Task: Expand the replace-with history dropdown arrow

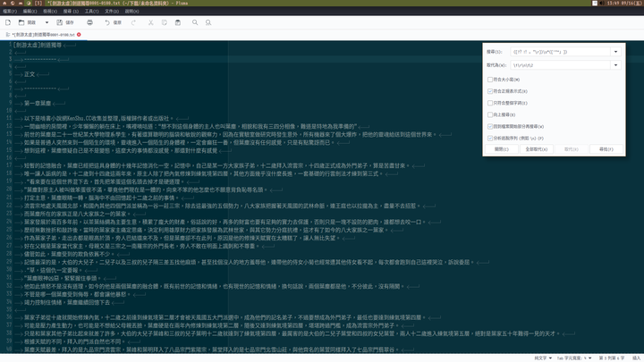Action: [615, 65]
